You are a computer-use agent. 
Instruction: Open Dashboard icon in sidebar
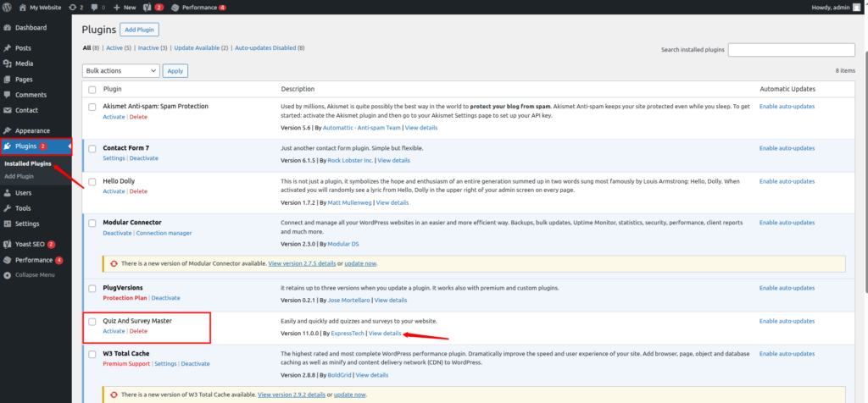[x=7, y=28]
